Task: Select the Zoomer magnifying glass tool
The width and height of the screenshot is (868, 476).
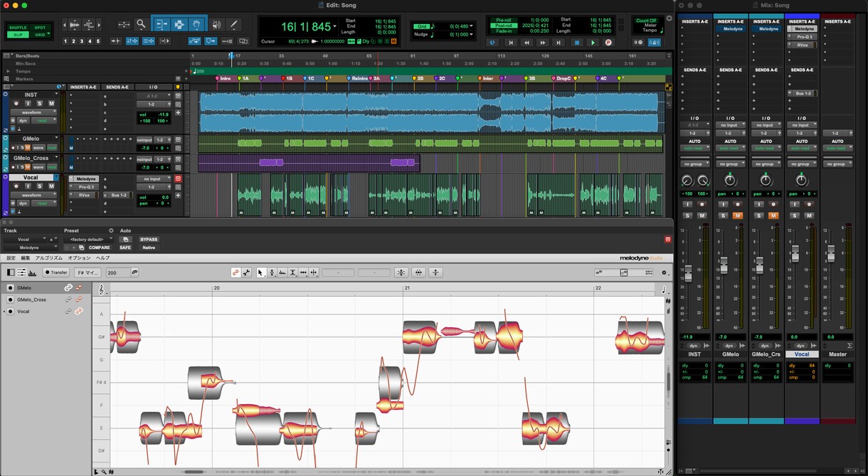Action: (x=141, y=24)
